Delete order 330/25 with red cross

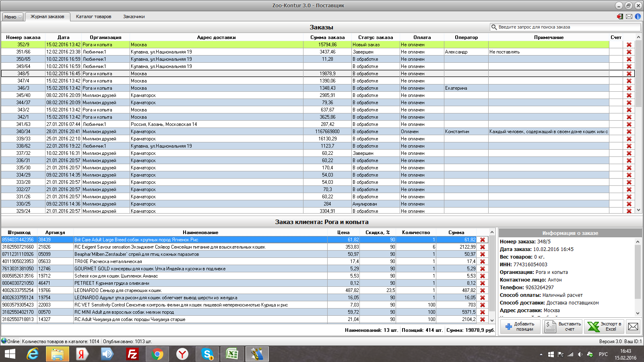(x=629, y=204)
